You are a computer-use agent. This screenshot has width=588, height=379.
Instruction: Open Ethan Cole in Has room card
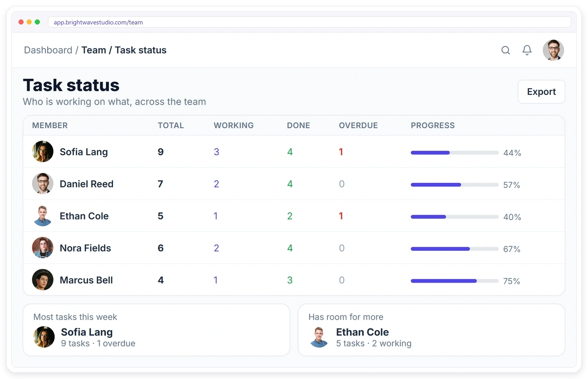[362, 332]
